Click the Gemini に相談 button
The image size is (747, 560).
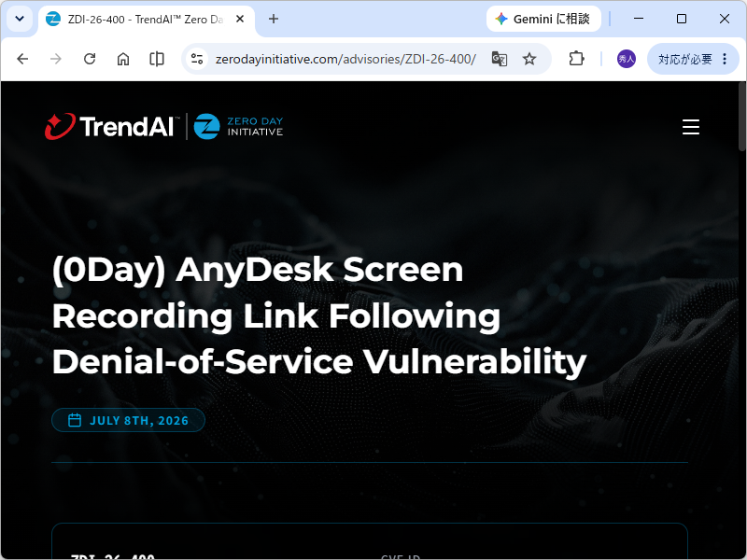(543, 19)
